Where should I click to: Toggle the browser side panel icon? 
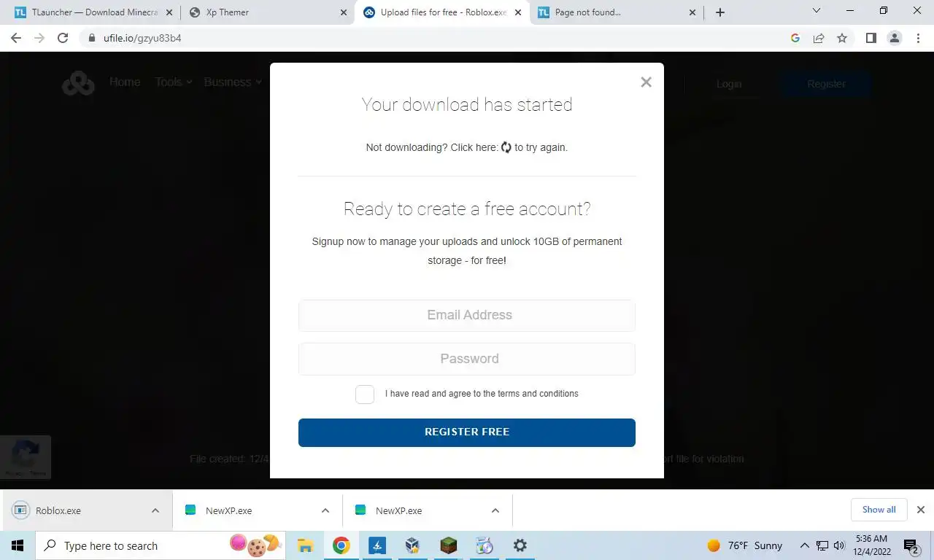(x=871, y=38)
